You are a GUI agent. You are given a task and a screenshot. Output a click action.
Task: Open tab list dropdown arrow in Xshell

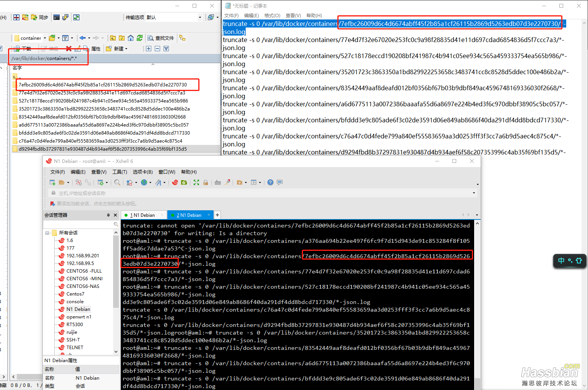point(477,215)
